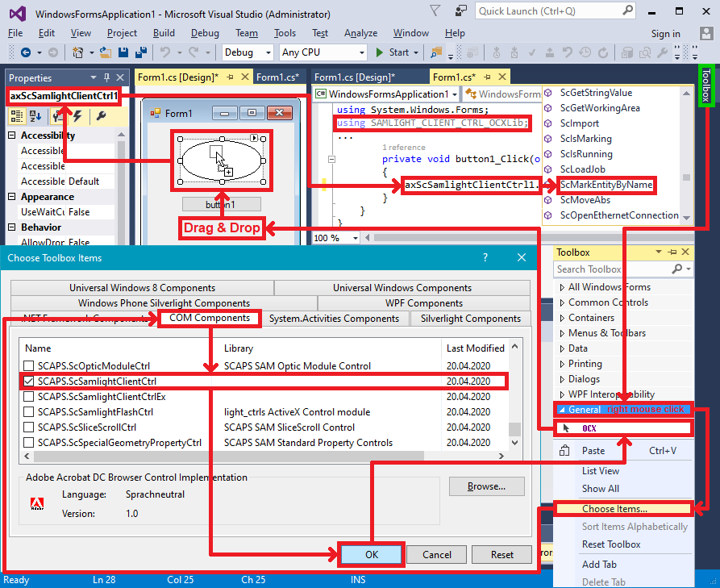The image size is (720, 588).
Task: Expand the Containers toolbox group
Action: coord(562,318)
